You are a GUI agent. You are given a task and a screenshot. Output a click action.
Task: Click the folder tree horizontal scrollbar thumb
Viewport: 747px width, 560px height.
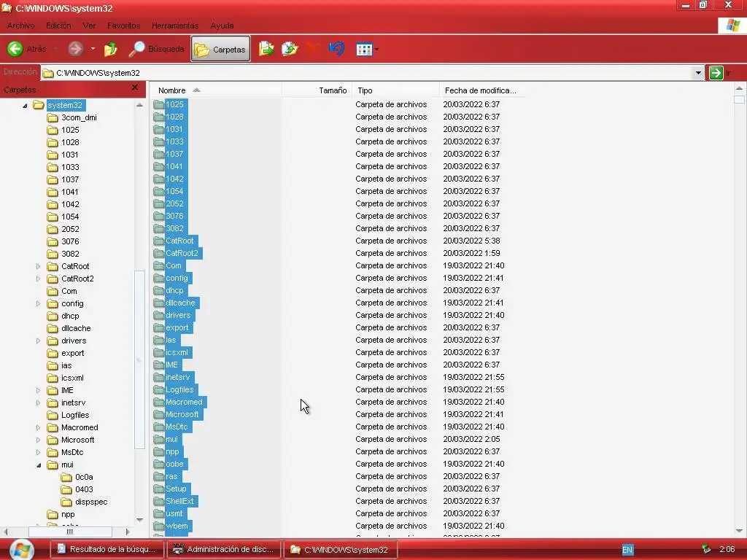(x=70, y=532)
